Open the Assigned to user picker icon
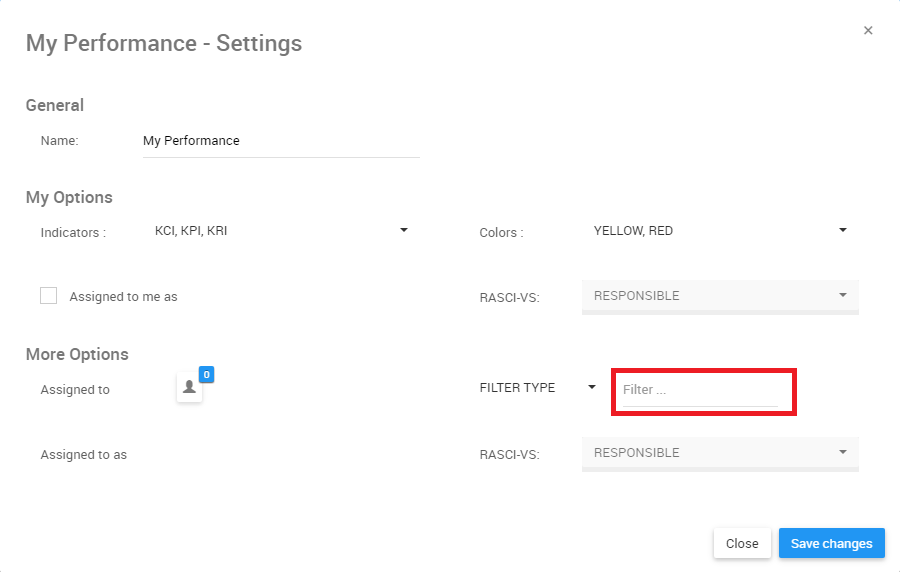This screenshot has height=572, width=900. (189, 389)
